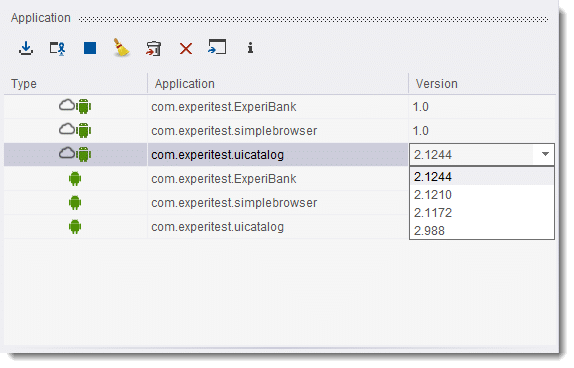Pick version 2.988 from list
The height and width of the screenshot is (368, 574).
pos(481,231)
